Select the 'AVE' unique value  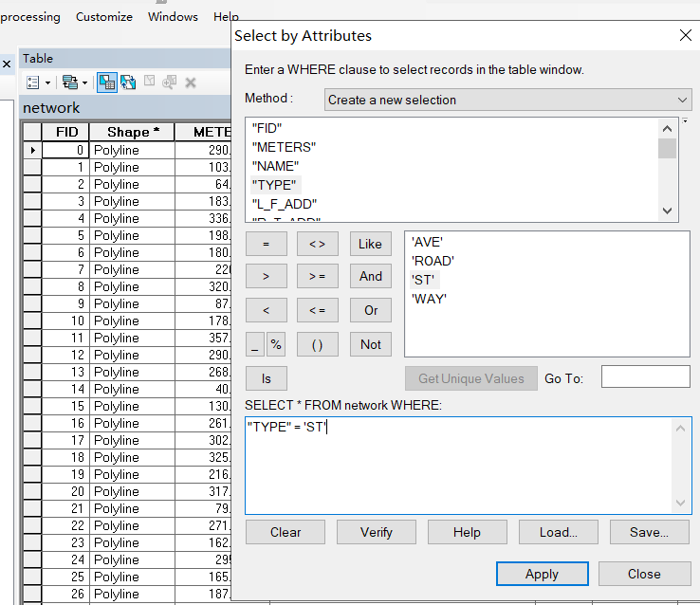tap(427, 242)
